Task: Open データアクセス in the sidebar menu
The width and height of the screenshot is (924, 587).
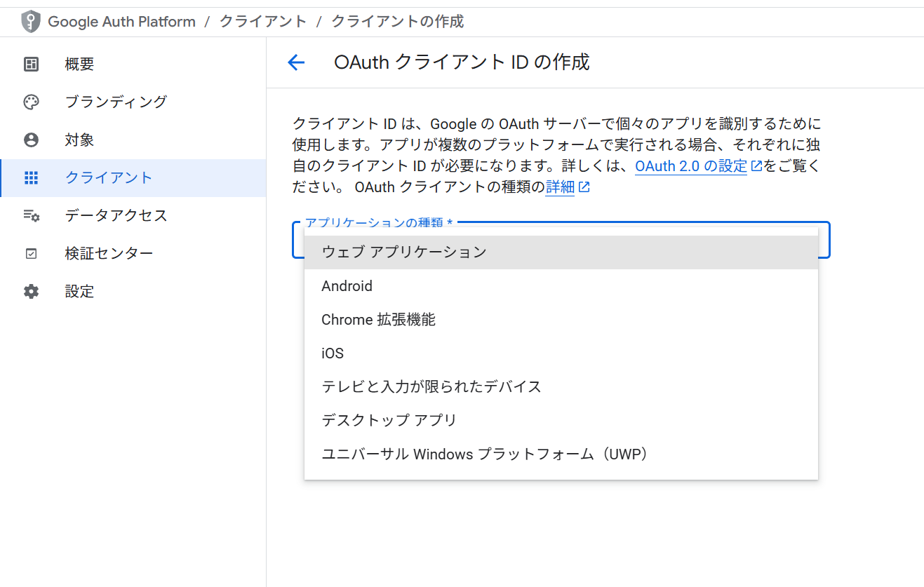Action: (116, 216)
